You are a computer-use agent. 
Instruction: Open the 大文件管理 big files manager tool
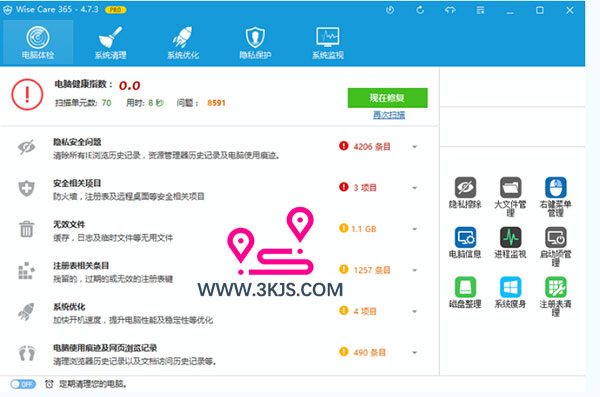click(510, 196)
